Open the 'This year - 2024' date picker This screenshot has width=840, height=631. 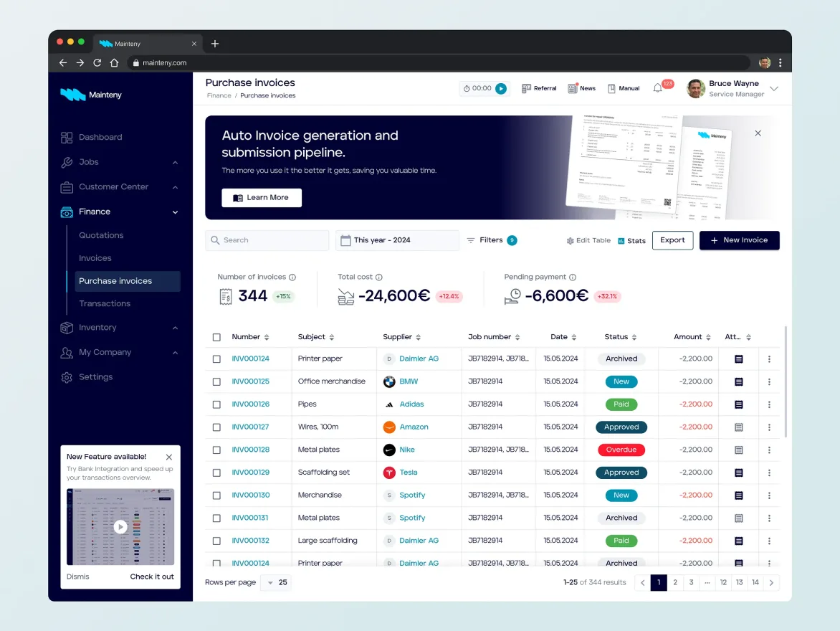pos(397,240)
